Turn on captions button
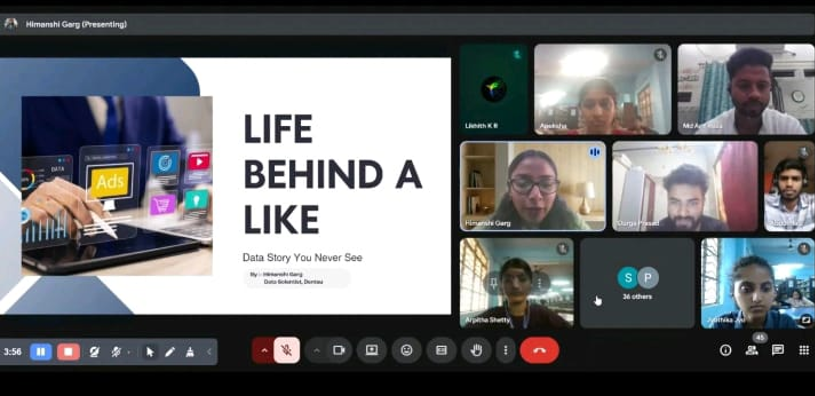This screenshot has width=815, height=396. pos(441,350)
